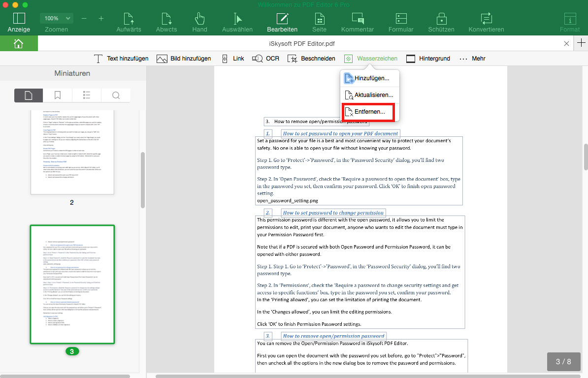588x378 pixels.
Task: Open the Konvertieren conversion tools
Action: coord(486,23)
